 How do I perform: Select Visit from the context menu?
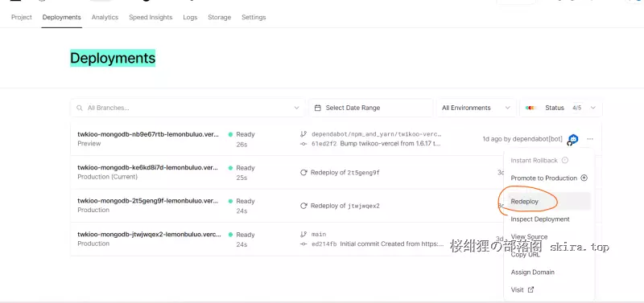point(549,289)
